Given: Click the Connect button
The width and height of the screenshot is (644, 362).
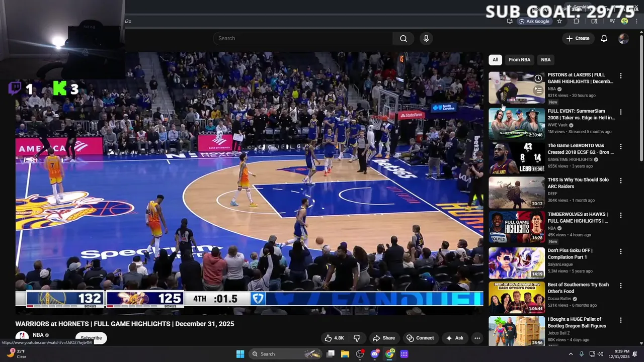Looking at the screenshot, I should pyautogui.click(x=420, y=338).
